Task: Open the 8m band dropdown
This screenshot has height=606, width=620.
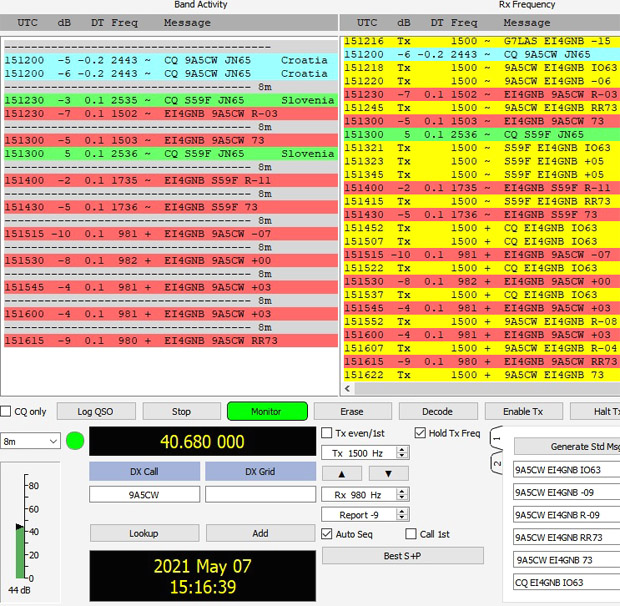Action: 30,441
